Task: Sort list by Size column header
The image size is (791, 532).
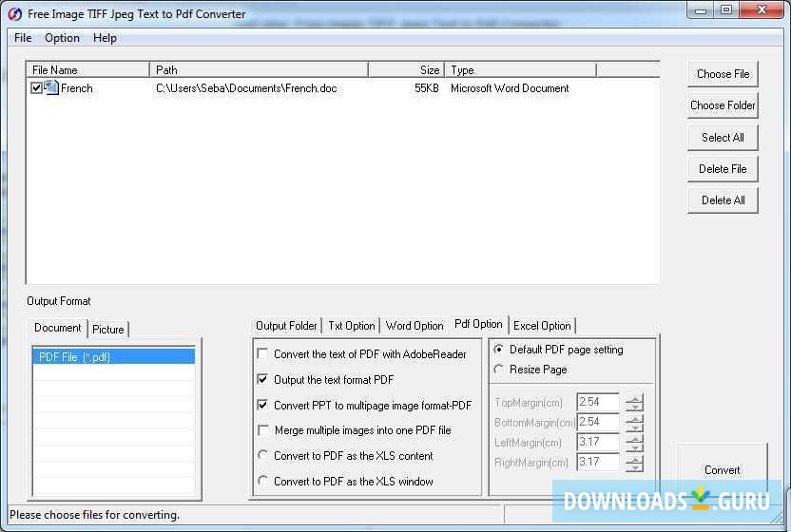Action: (x=406, y=69)
